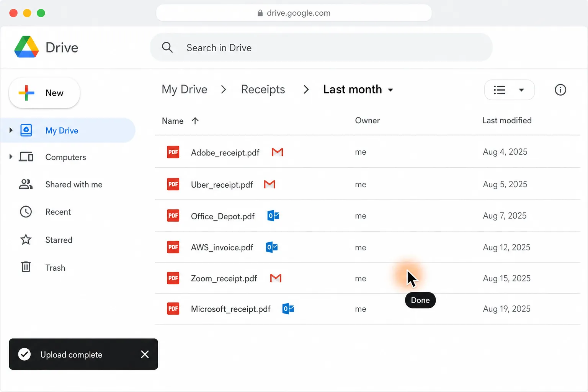588x392 pixels.
Task: Expand the Computers tree arrow
Action: 11,157
